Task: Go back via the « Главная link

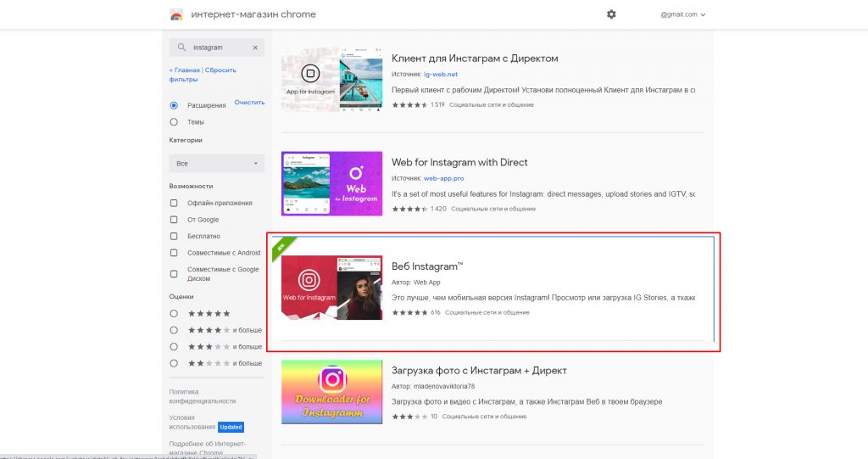Action: click(x=186, y=70)
